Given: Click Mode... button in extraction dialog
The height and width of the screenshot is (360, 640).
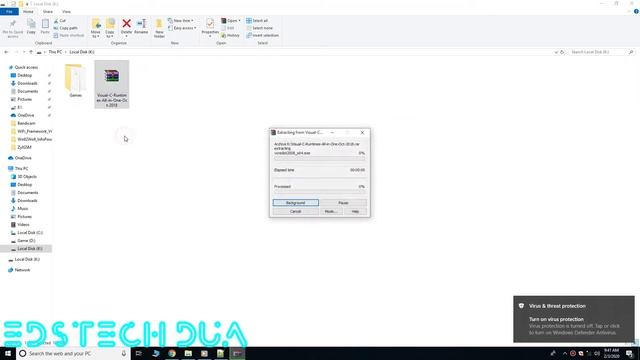Looking at the screenshot, I should coord(330,211).
